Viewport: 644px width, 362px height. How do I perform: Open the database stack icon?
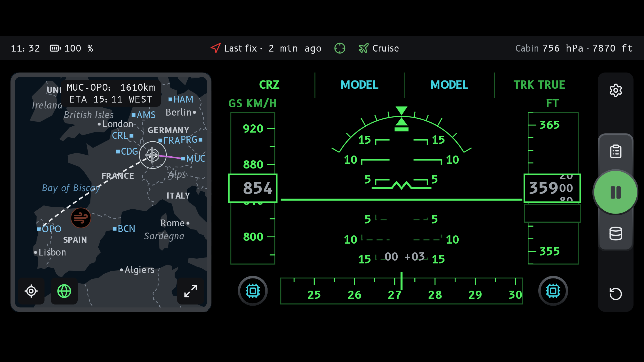point(616,234)
